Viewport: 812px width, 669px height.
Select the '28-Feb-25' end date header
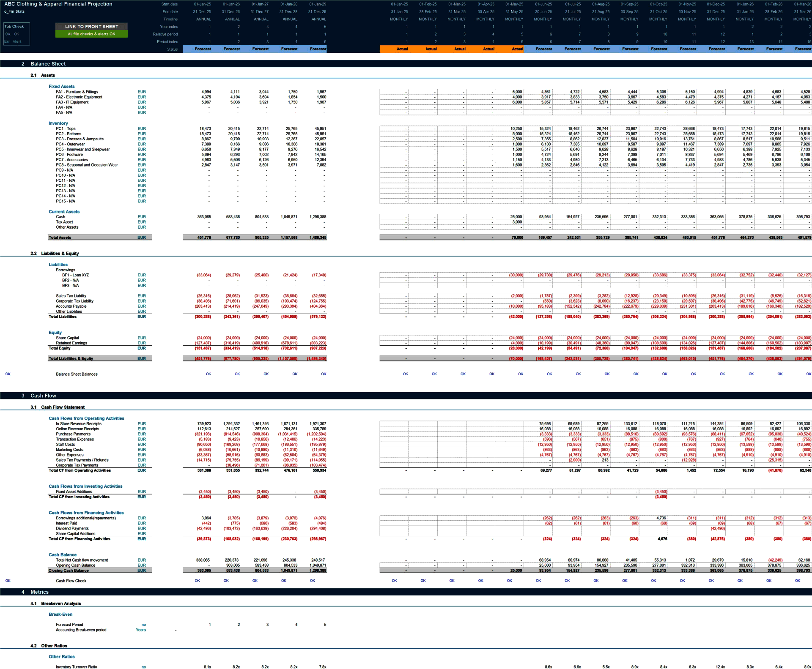coord(428,12)
